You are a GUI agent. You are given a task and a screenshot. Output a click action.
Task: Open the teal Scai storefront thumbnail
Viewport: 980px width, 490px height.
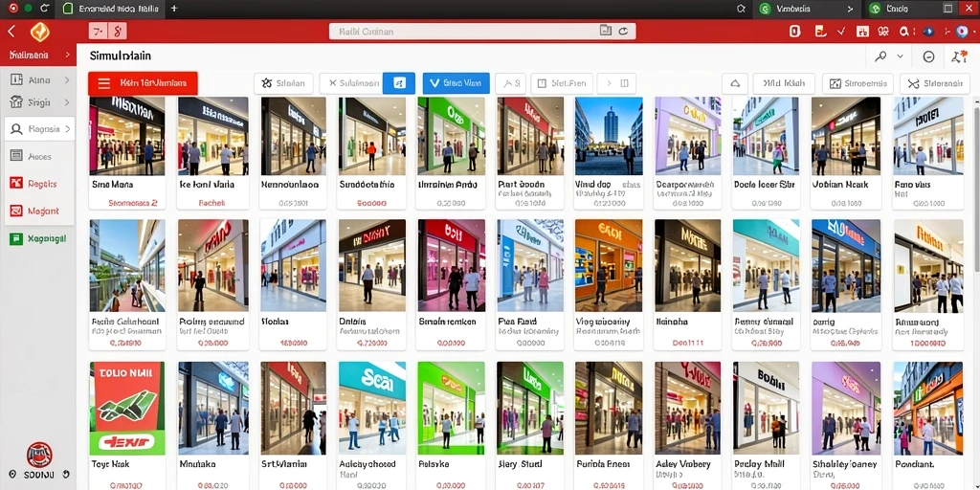pyautogui.click(x=372, y=408)
